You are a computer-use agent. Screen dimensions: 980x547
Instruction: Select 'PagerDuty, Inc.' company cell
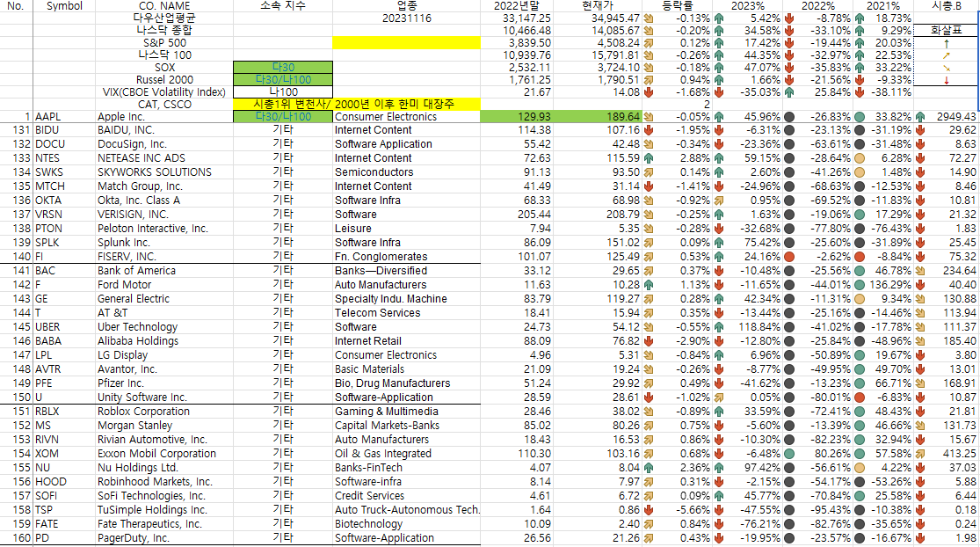[164, 537]
